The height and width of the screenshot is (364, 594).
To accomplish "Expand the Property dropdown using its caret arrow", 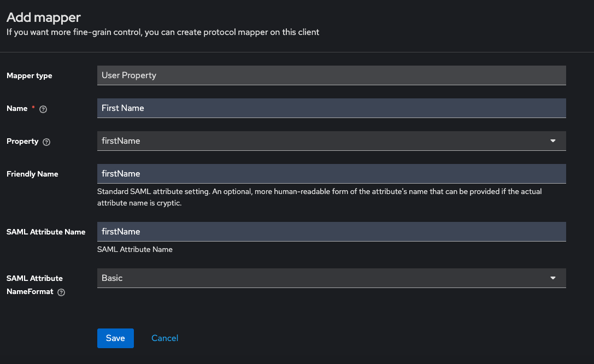I will (x=553, y=141).
